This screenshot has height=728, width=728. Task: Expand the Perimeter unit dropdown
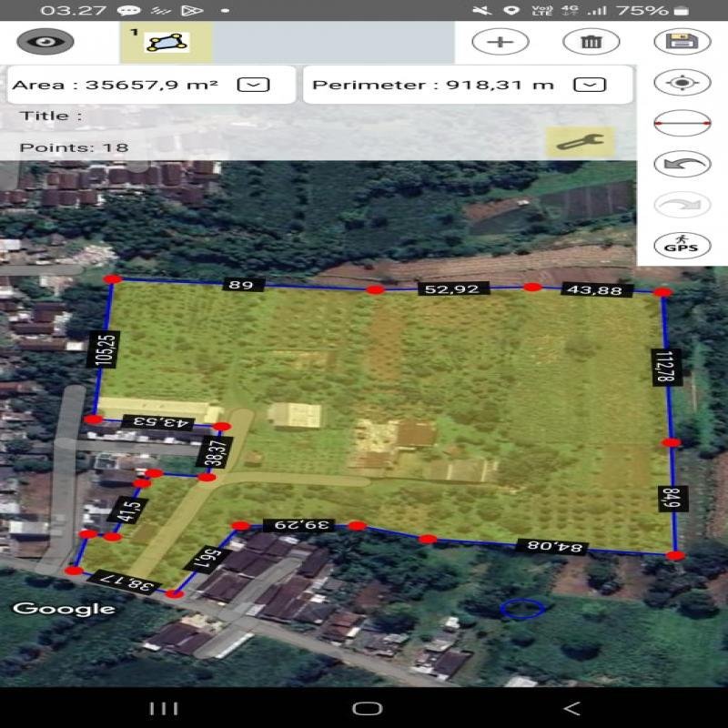pos(591,85)
